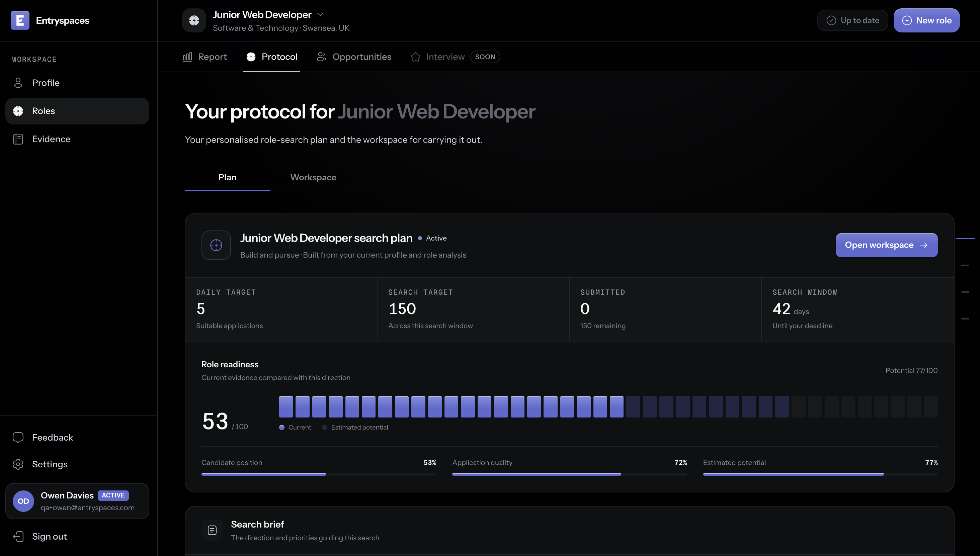Click the Entryspaces logo icon
This screenshot has width=980, height=556.
click(x=20, y=20)
